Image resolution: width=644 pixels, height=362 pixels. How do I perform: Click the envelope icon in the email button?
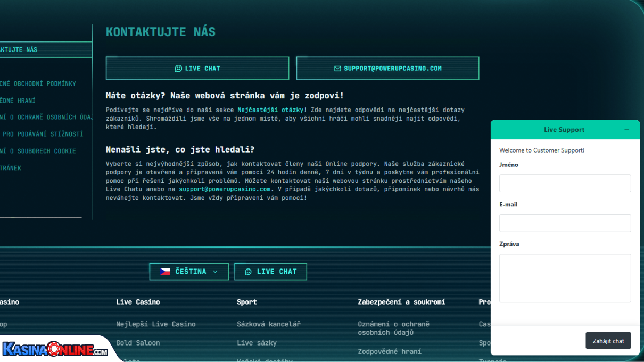337,69
